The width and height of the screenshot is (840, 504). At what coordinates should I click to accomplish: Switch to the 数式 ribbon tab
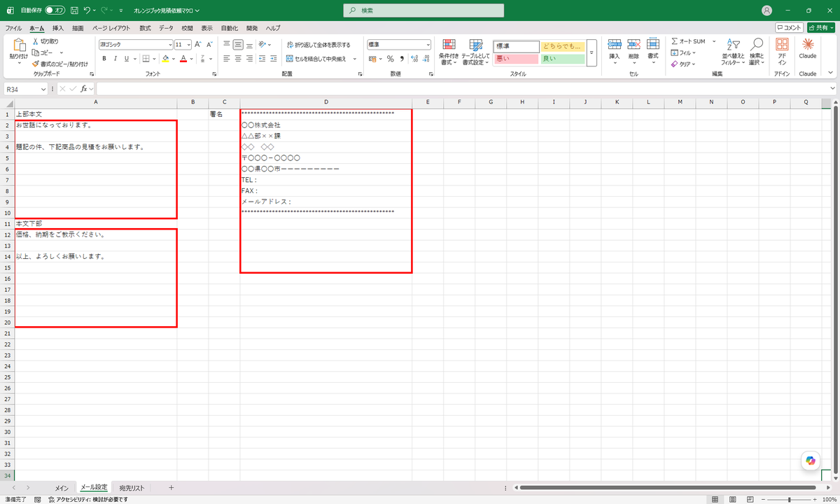tap(145, 28)
